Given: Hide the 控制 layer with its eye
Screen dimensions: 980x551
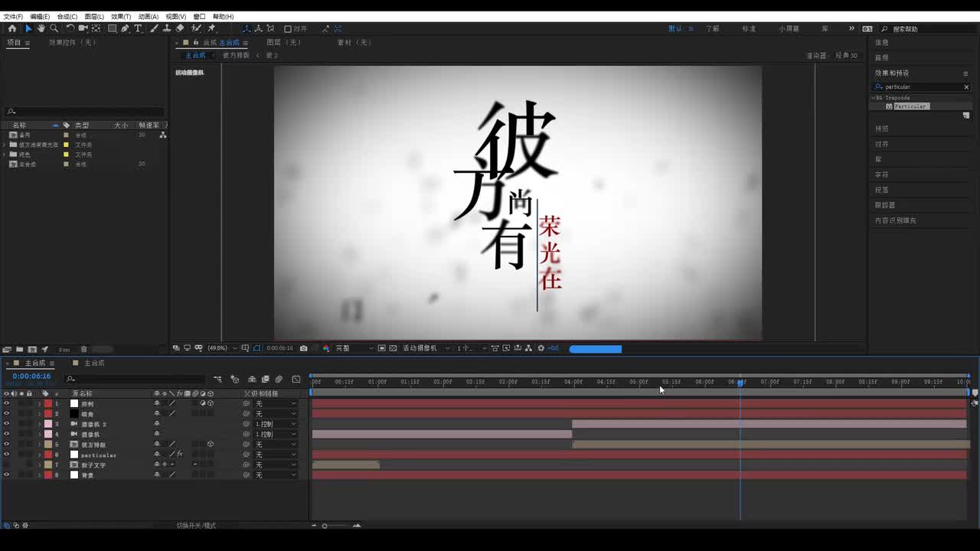Looking at the screenshot, I should point(6,403).
